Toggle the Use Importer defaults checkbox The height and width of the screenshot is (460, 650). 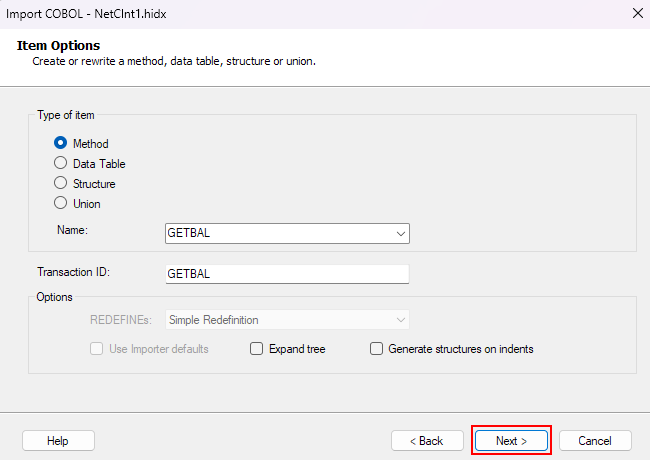pyautogui.click(x=98, y=349)
